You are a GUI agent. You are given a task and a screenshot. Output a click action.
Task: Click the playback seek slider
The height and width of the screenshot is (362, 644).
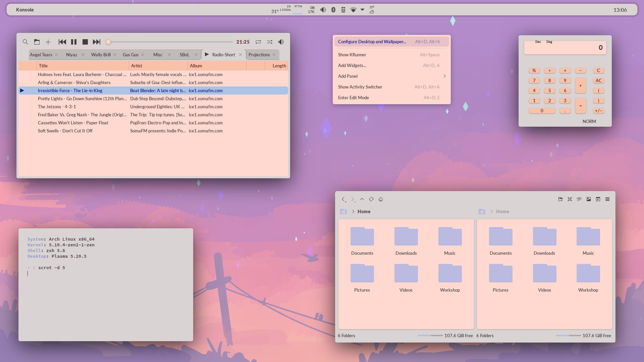169,42
